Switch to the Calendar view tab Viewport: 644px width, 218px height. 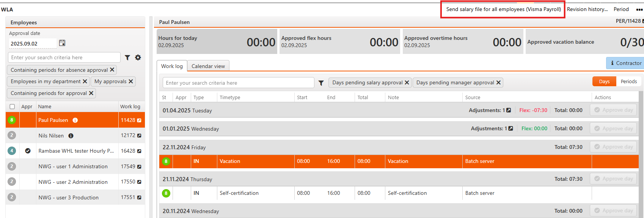click(208, 66)
